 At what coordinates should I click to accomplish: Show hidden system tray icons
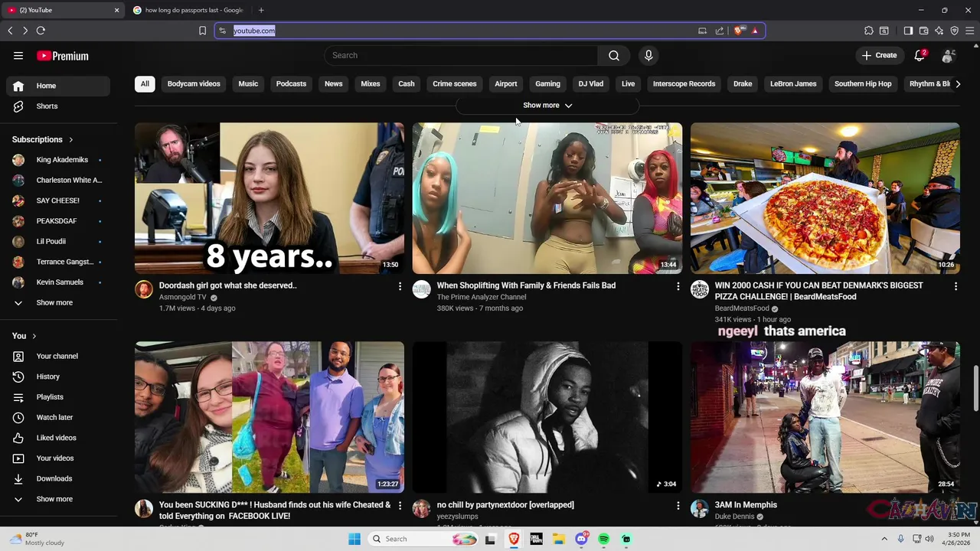pos(884,539)
